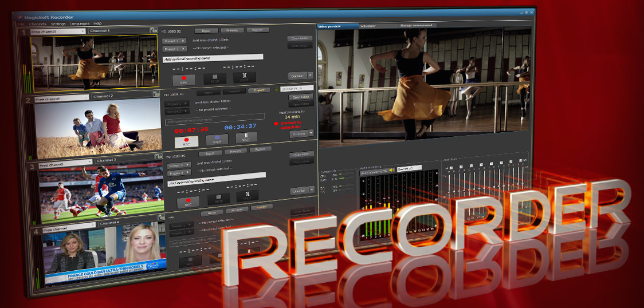Click the padlock icon beside Channel 3 name
644x308 pixels.
pyautogui.click(x=158, y=156)
